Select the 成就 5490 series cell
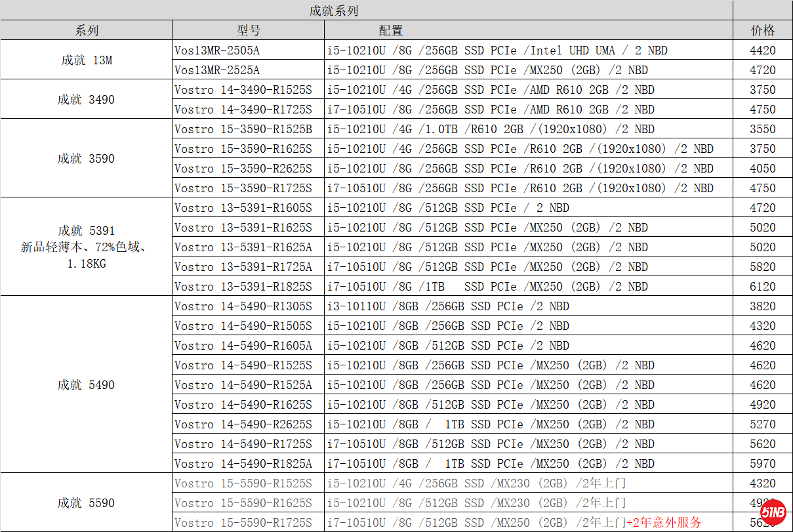The image size is (793, 532). point(86,385)
